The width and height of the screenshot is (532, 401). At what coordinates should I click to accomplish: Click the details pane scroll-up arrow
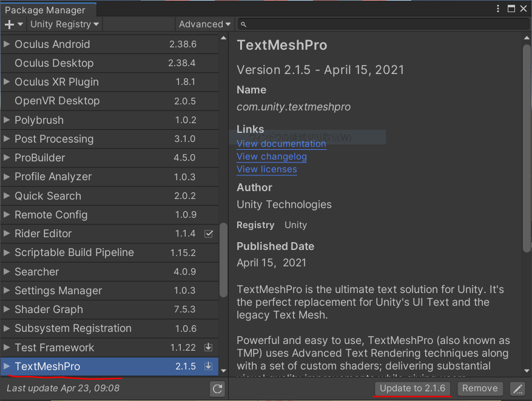[527, 38]
